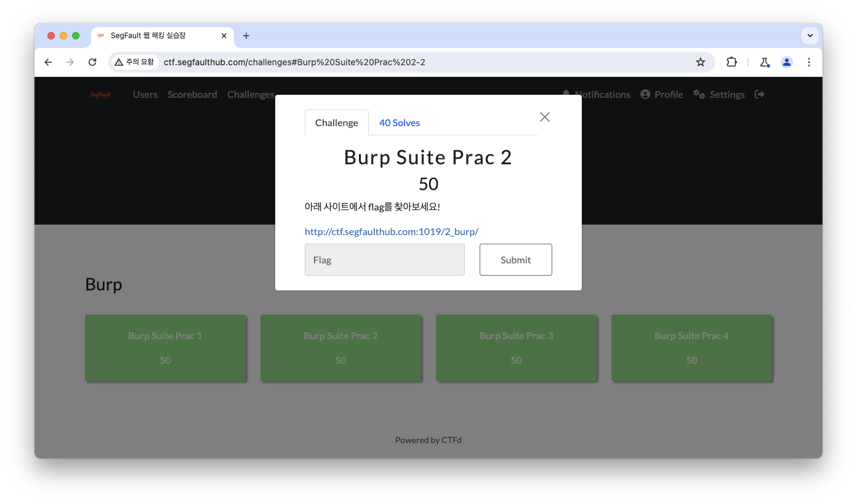Screen dimensions: 857x504
Task: Minimize the Chrome window with yellow button
Action: 63,36
